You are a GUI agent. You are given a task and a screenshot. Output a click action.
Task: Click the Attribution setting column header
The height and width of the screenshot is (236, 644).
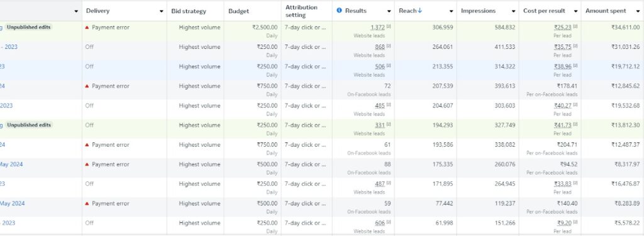click(x=301, y=11)
